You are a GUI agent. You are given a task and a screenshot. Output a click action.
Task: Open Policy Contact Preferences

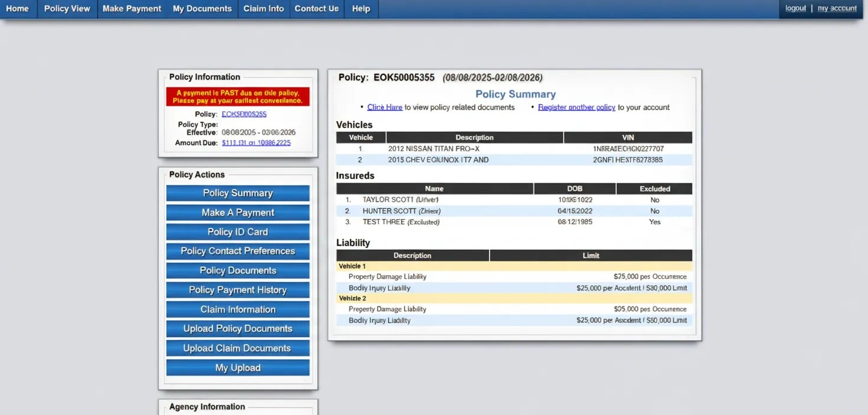[x=237, y=251]
